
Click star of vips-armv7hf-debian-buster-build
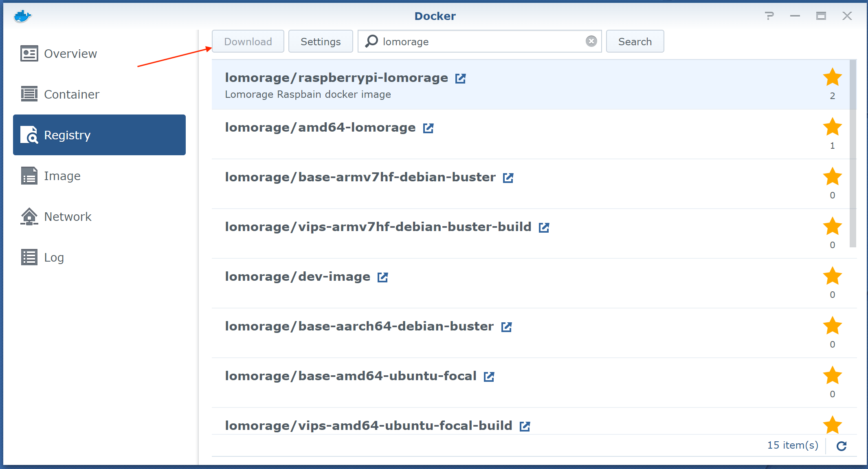[833, 226]
